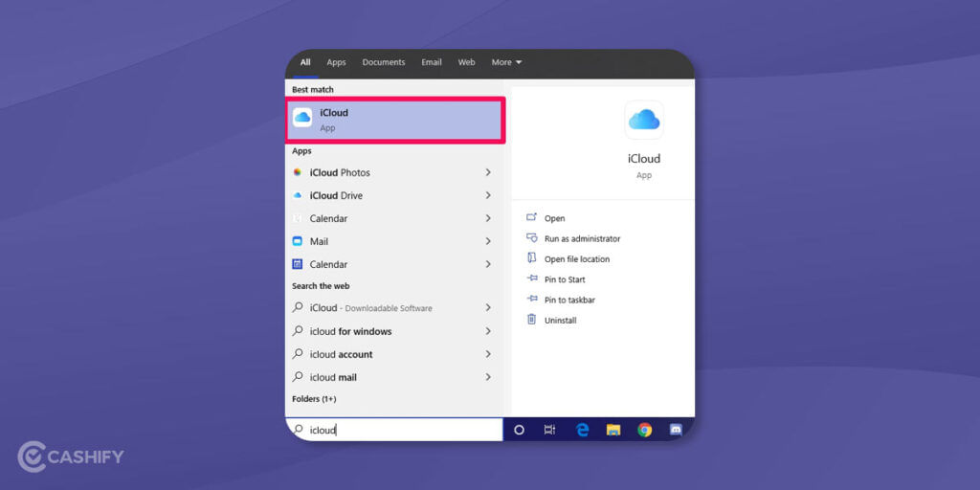Choose Uninstall for iCloud

561,320
